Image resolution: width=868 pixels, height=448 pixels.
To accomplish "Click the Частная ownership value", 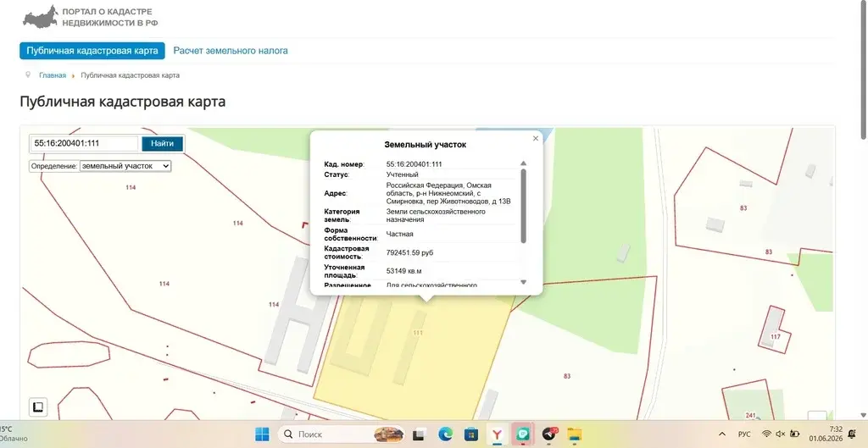I will (x=400, y=234).
